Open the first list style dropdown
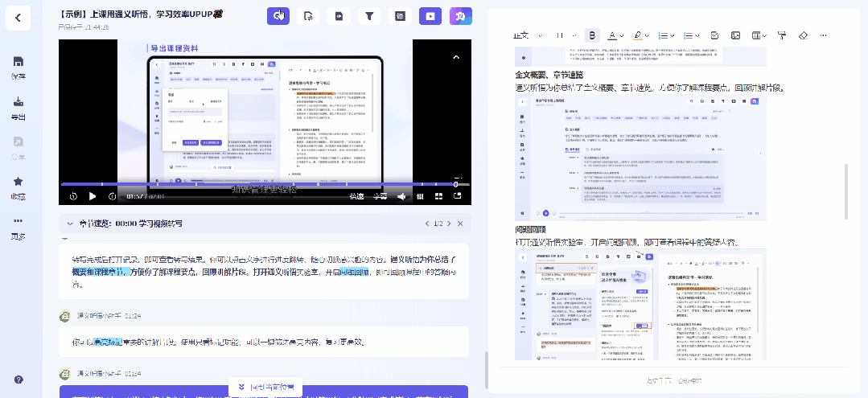This screenshot has height=398, width=868. point(667,35)
